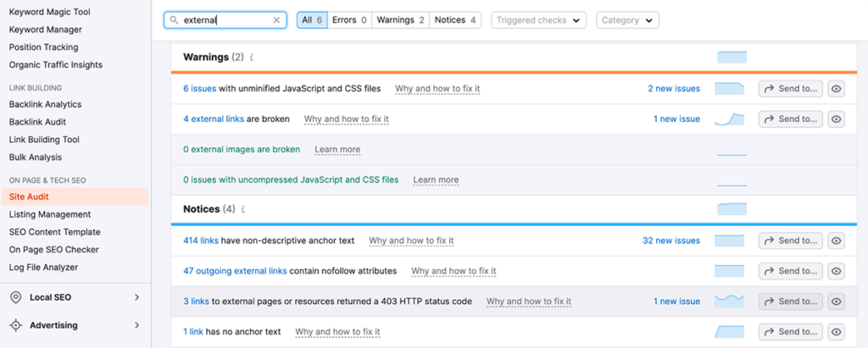This screenshot has width=868, height=348.
Task: Click Send to for unminified JavaScript row
Action: [791, 89]
